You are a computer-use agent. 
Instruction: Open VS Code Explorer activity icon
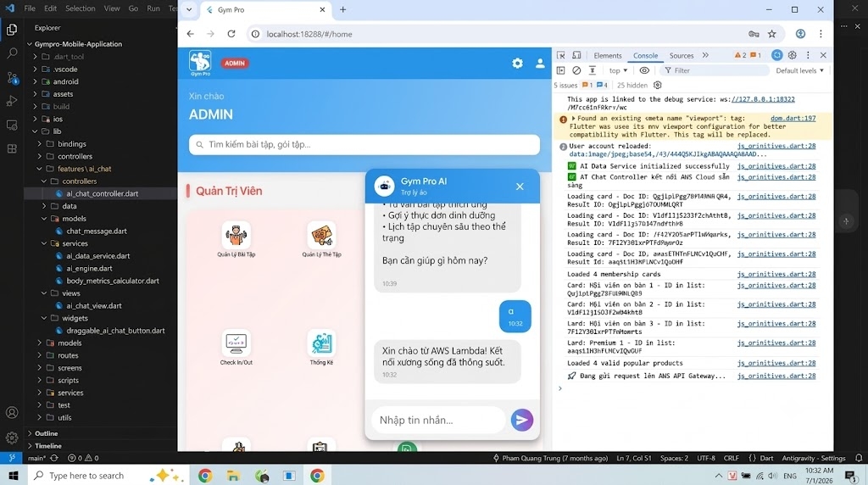coord(12,30)
